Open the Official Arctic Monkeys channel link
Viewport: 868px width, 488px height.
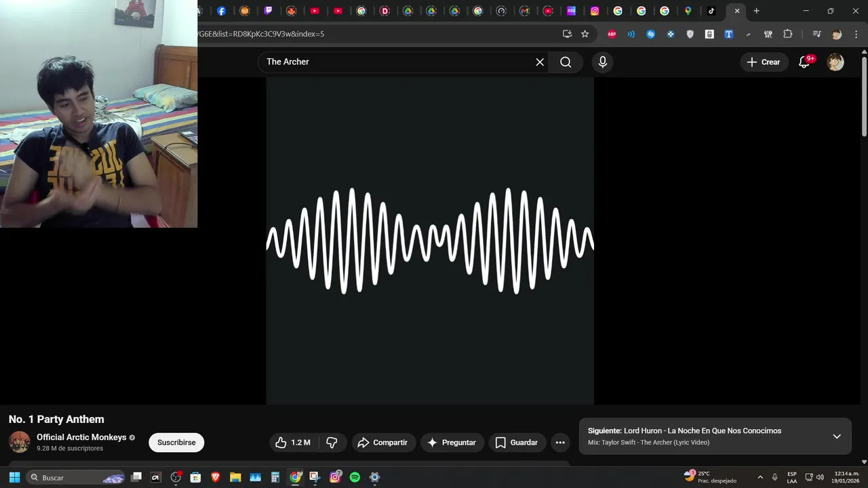pyautogui.click(x=81, y=437)
